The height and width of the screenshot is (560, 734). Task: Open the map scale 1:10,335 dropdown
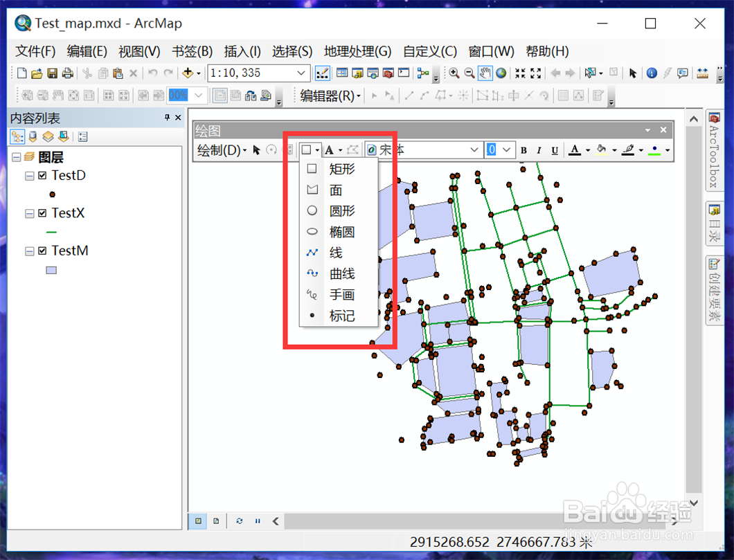click(x=301, y=73)
